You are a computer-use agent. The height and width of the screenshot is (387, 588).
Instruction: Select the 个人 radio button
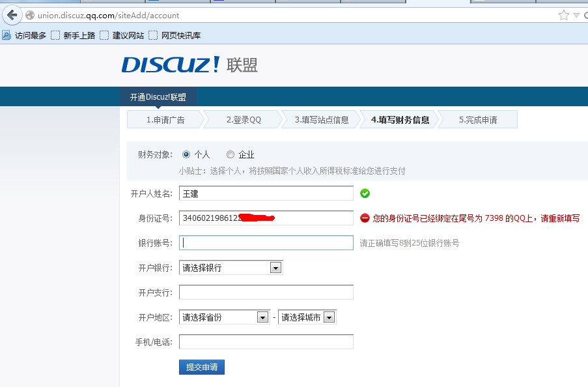click(x=186, y=154)
